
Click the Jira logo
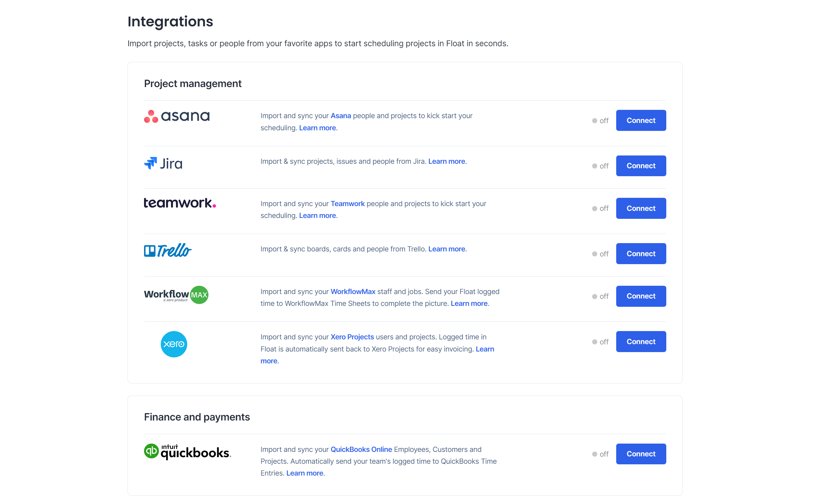[163, 163]
